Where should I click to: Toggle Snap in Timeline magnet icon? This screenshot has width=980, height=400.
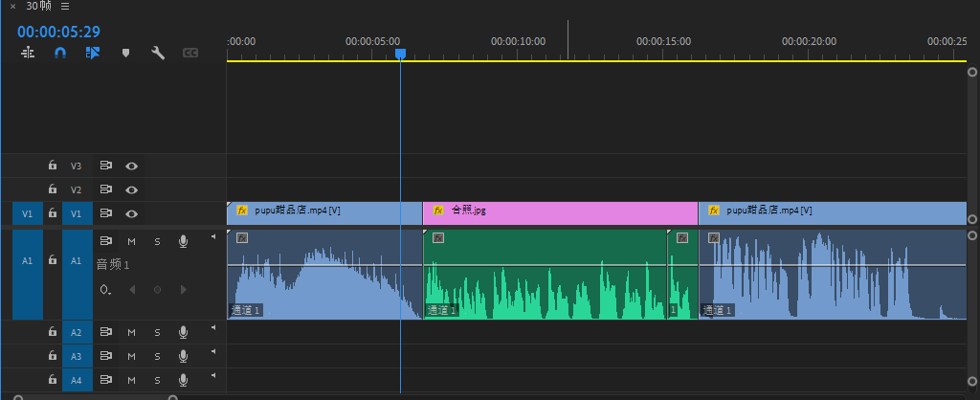59,54
